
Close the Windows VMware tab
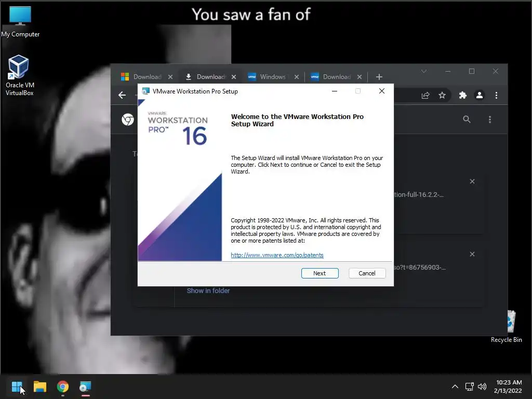297,77
